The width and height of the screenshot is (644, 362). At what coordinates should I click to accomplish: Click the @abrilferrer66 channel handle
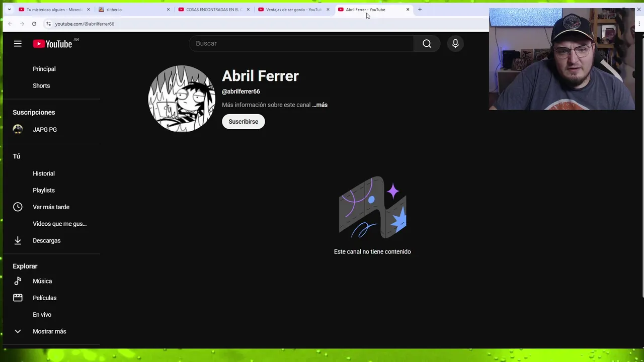(241, 92)
